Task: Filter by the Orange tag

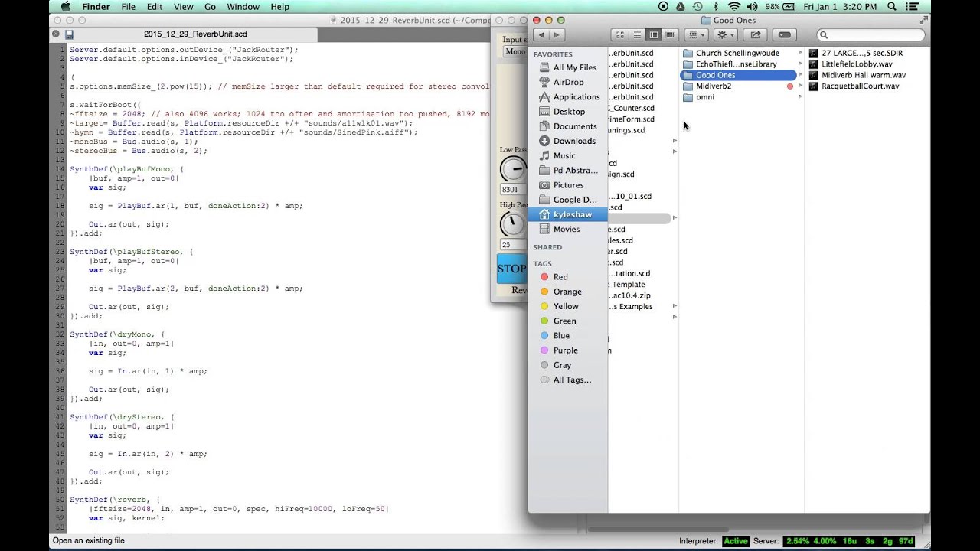Action: 567,292
